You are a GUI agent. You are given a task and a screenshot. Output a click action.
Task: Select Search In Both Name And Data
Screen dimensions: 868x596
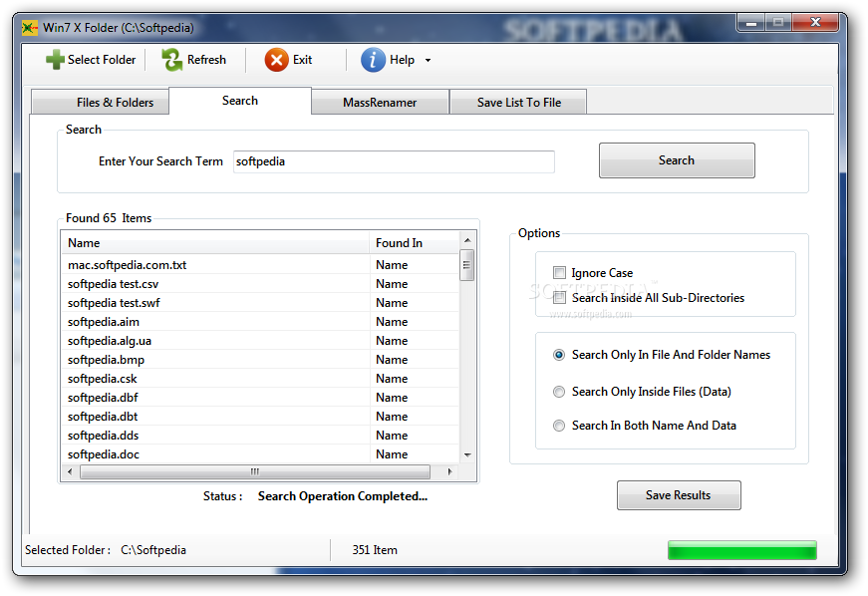559,426
